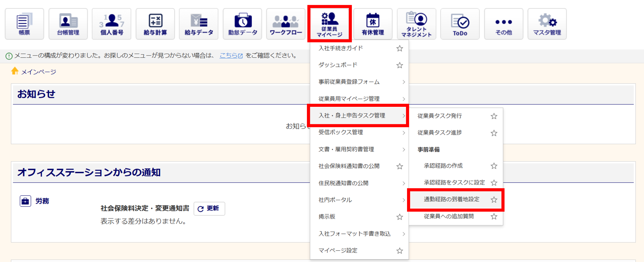Toggle star for 社会保険料通知書の公開
This screenshot has height=262, width=644.
[399, 166]
